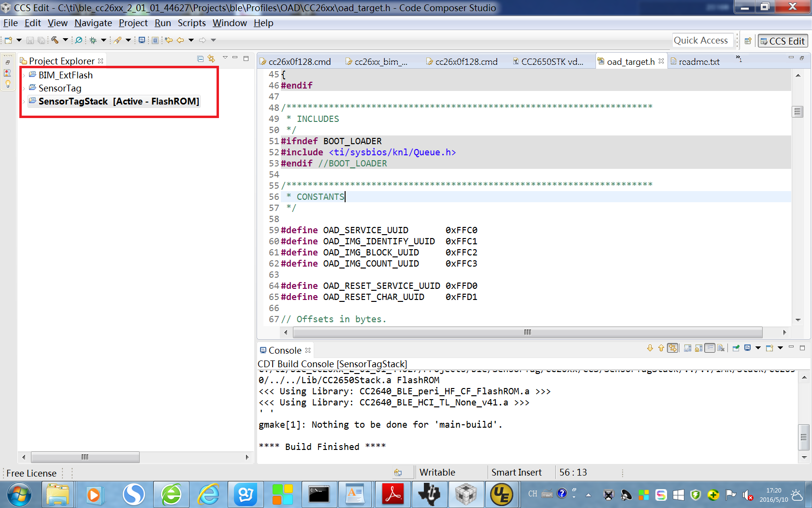Open the Open Console dropdown arrow
The width and height of the screenshot is (812, 508).
pos(780,348)
